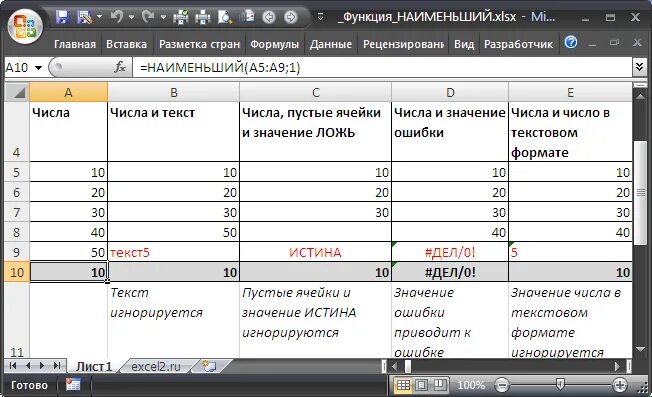The height and width of the screenshot is (397, 652).
Task: Click the Save As icon with pencil
Action: tap(85, 17)
